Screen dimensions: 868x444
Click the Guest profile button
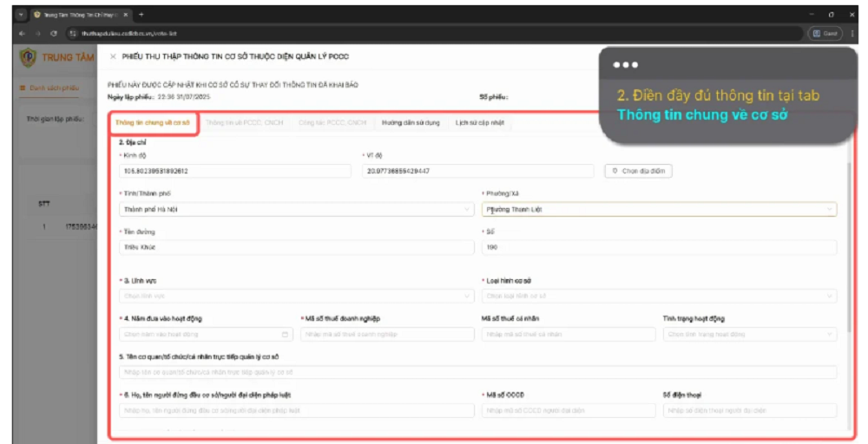(825, 33)
